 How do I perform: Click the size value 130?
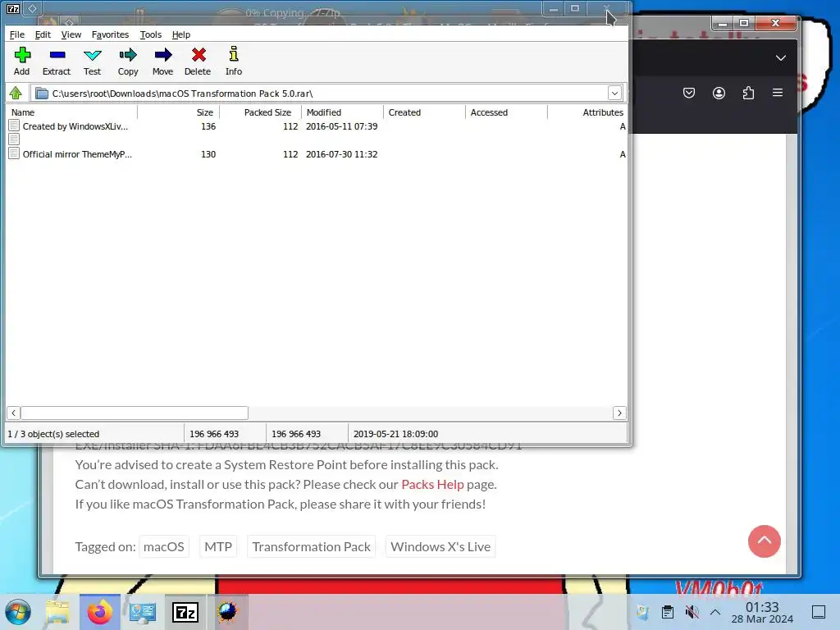208,154
